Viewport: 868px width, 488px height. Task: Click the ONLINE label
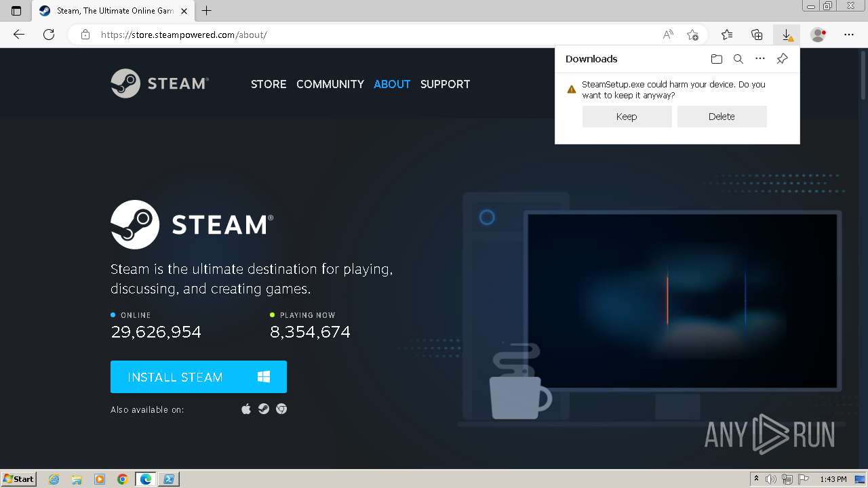tap(136, 315)
